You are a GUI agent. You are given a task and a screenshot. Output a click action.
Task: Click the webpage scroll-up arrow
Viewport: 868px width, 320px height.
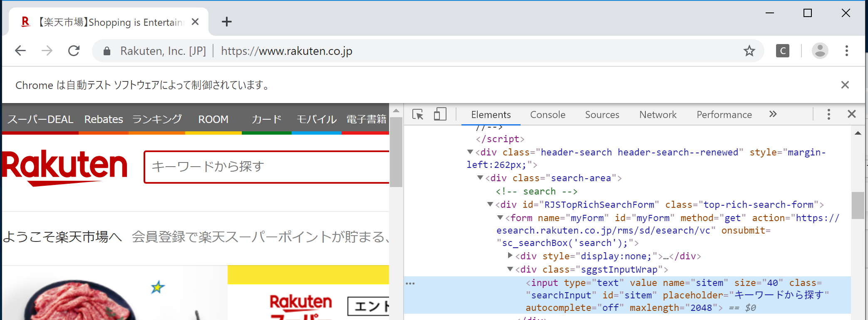point(396,111)
